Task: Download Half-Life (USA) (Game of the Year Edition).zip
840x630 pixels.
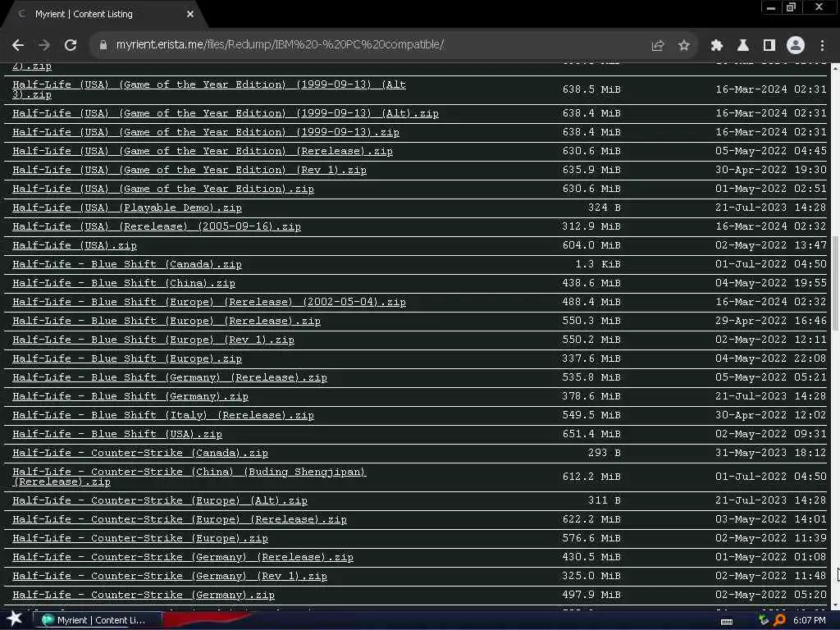Action: coord(163,189)
